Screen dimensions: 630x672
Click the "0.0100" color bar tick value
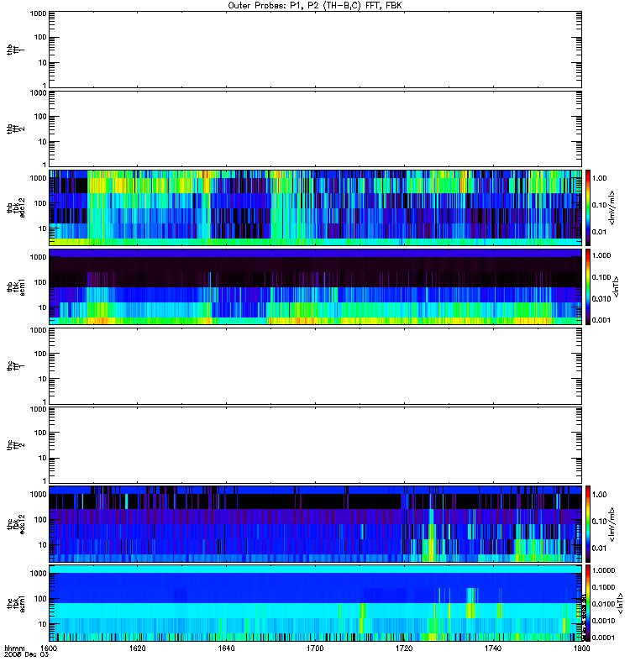tap(603, 604)
